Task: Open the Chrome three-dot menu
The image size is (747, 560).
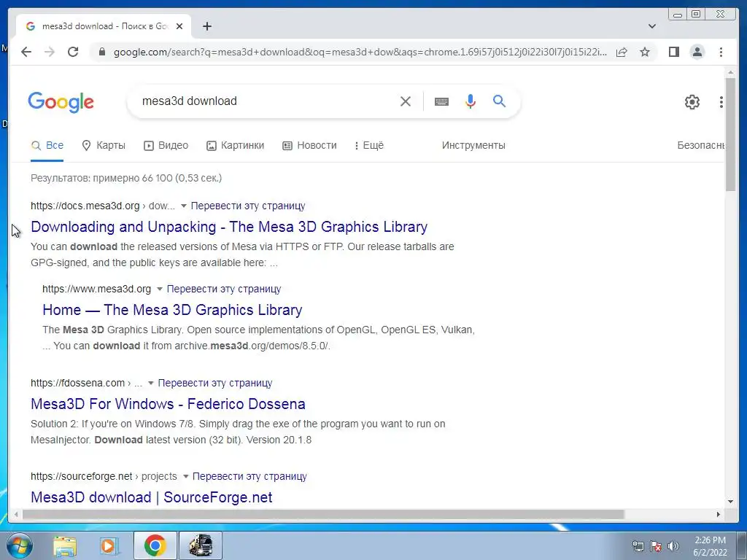Action: [721, 52]
